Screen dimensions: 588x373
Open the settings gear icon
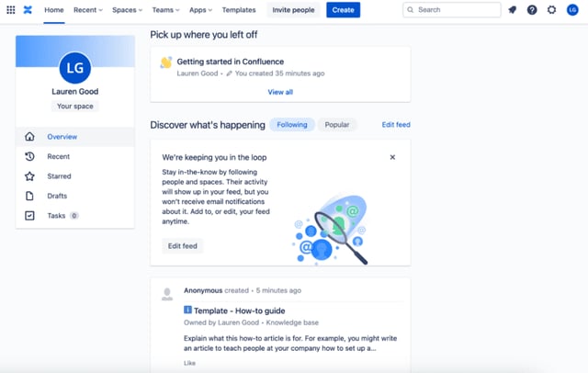pyautogui.click(x=551, y=10)
